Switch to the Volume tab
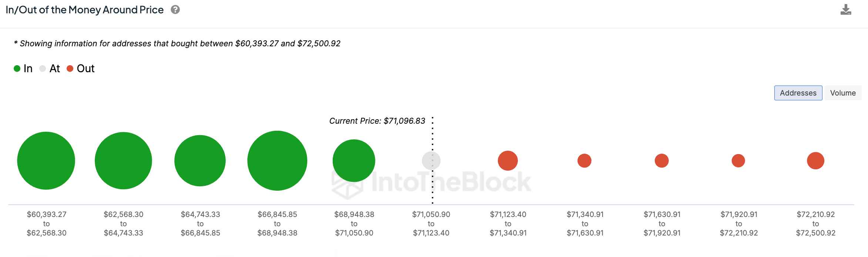Viewport: 868px width, 257px height. click(x=842, y=93)
